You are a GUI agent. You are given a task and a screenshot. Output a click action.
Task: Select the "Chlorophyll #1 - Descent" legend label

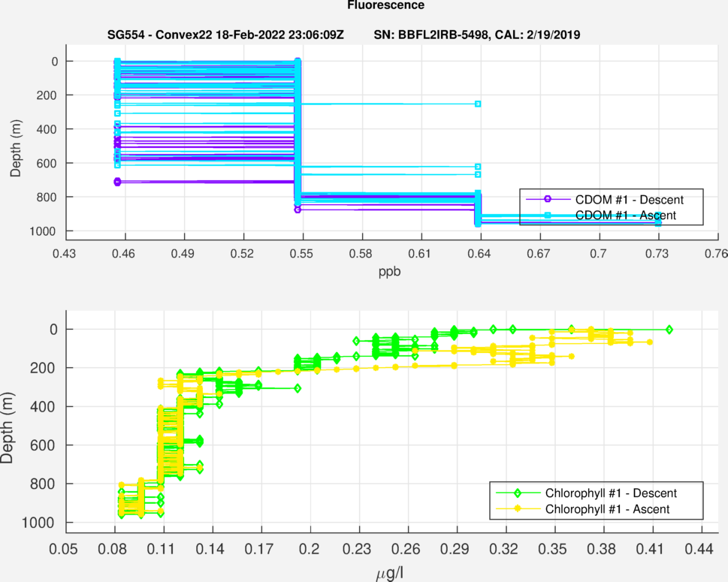click(x=612, y=493)
